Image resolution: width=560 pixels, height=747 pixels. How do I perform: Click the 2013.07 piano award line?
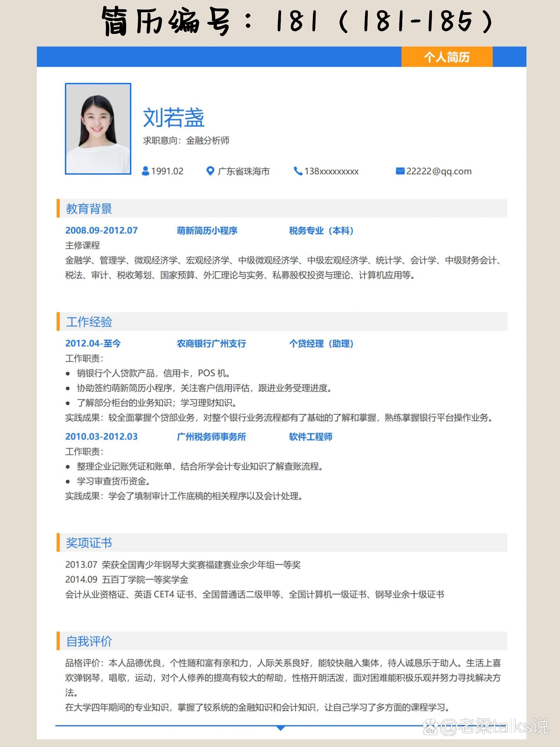click(x=183, y=565)
